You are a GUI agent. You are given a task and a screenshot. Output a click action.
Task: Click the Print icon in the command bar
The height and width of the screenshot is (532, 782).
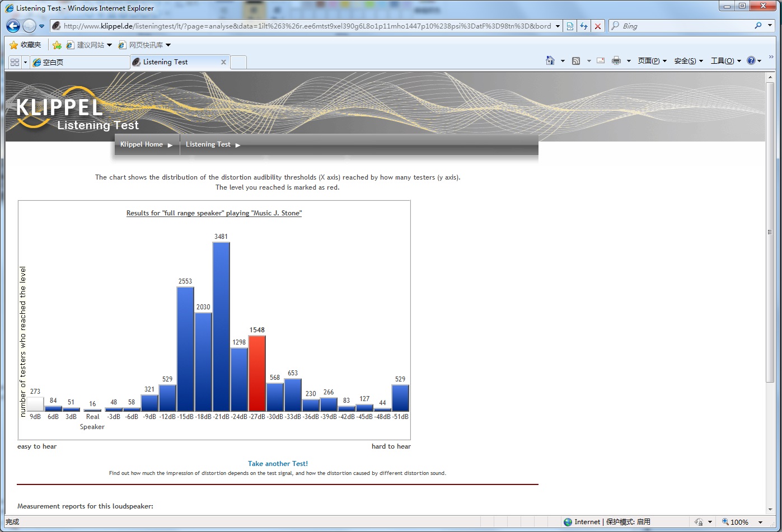pos(616,60)
